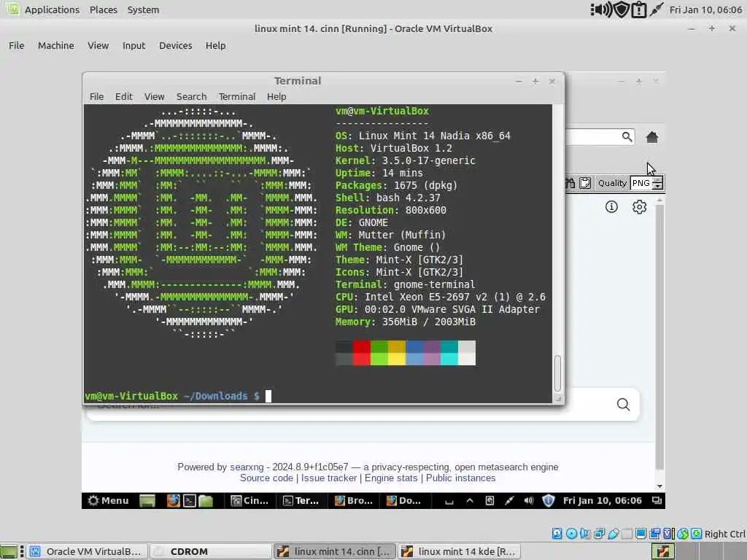Open host Places menu

(x=104, y=9)
